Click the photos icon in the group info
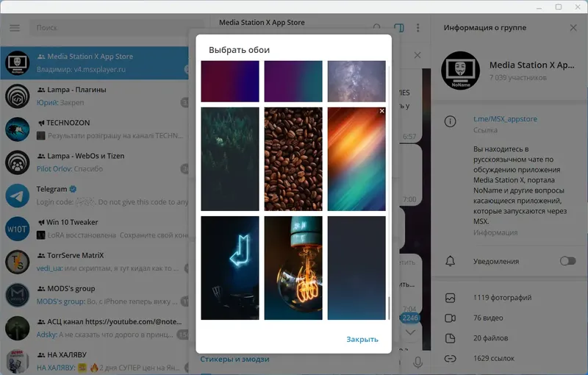The image size is (588, 375). [x=450, y=298]
